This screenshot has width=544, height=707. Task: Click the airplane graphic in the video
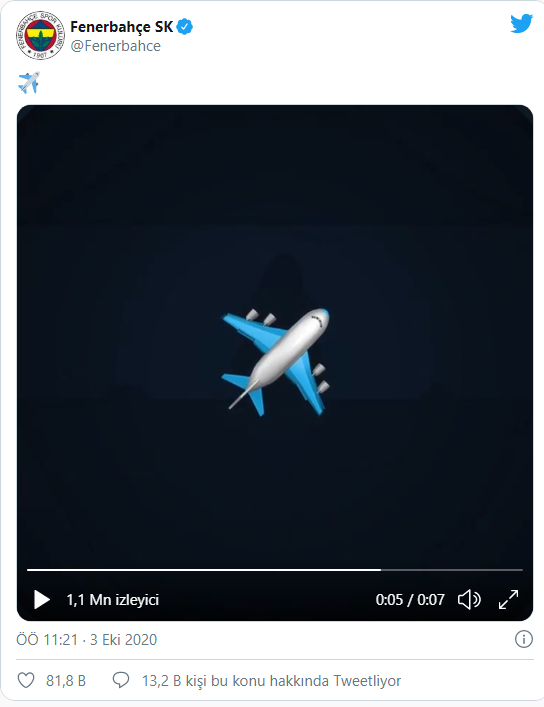coord(276,362)
